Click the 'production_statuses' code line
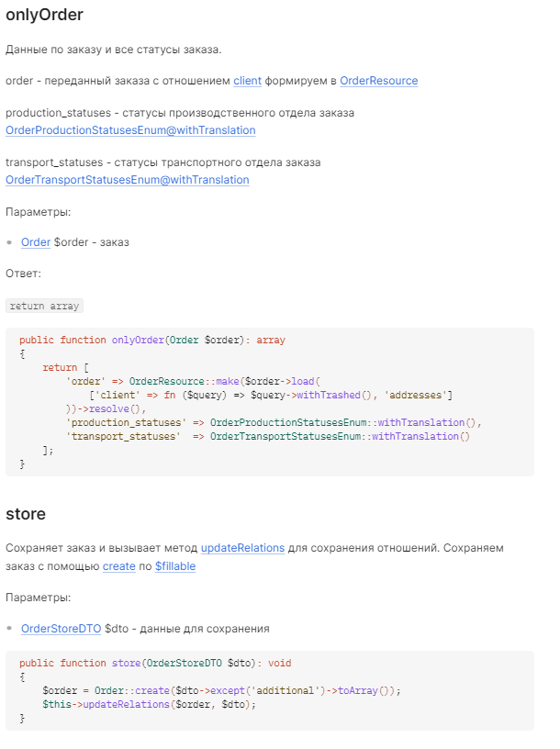 point(274,423)
